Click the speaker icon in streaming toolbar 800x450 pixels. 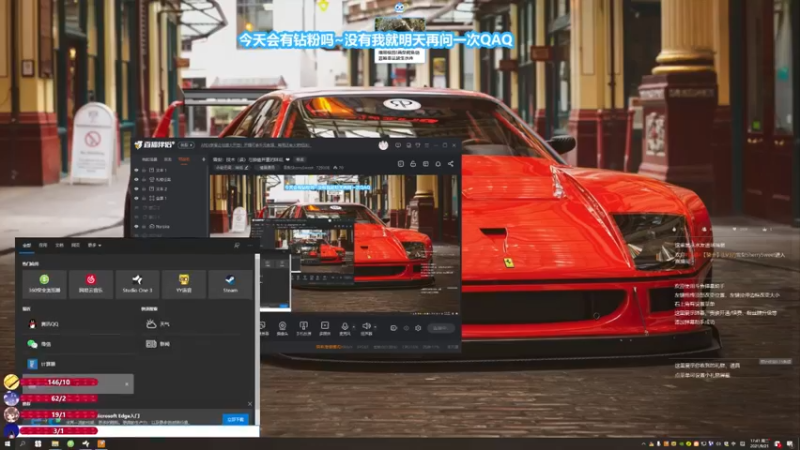pos(366,328)
